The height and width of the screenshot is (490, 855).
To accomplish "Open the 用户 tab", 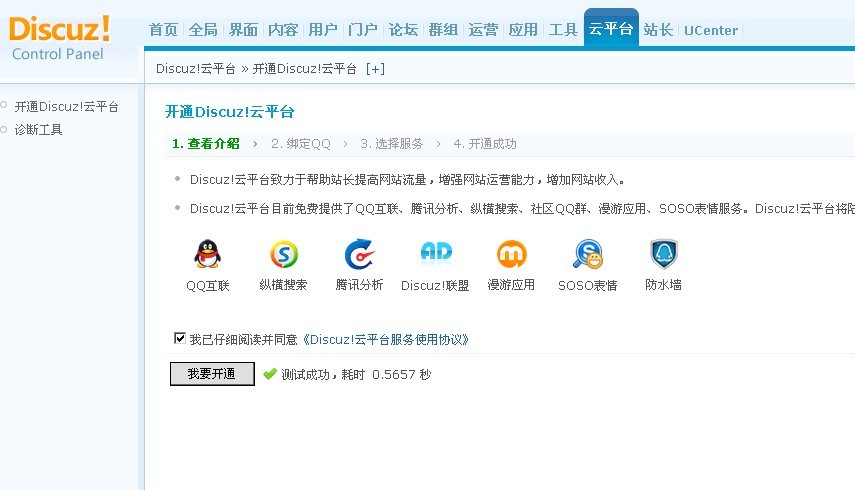I will pos(323,30).
